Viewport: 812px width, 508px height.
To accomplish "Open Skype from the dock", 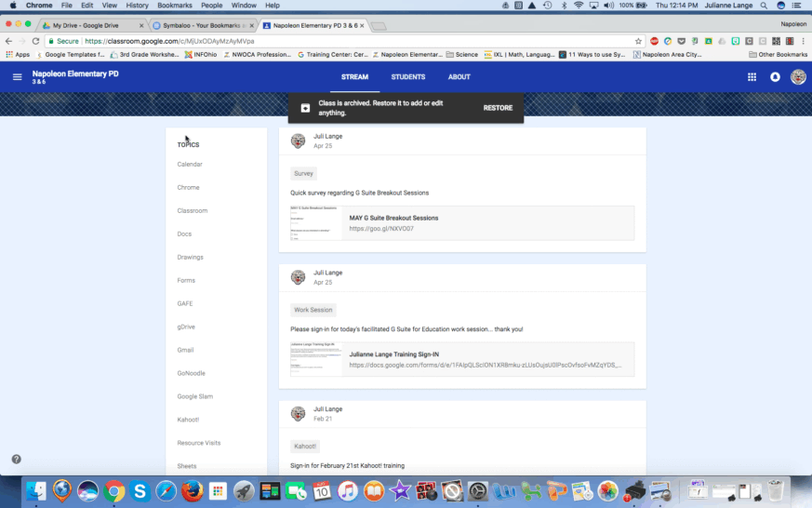I will [140, 491].
